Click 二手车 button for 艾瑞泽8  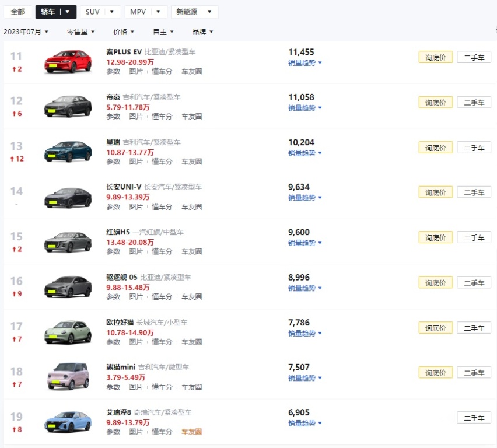point(474,418)
